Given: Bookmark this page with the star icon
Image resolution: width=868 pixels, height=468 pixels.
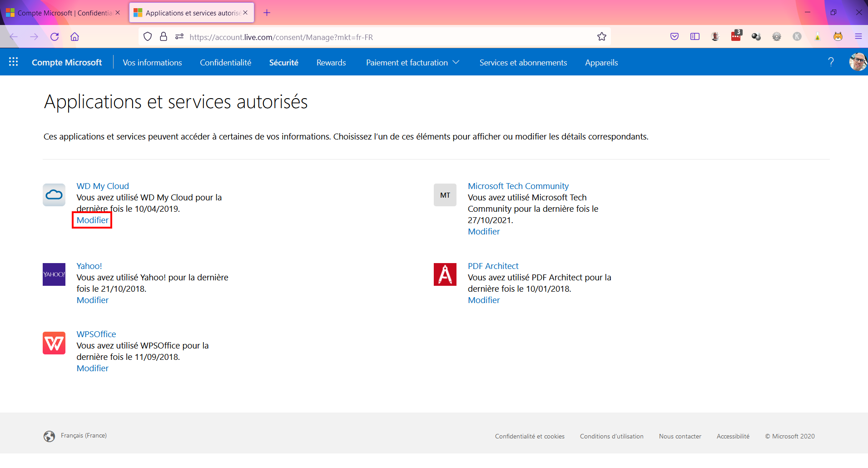Looking at the screenshot, I should [x=602, y=37].
